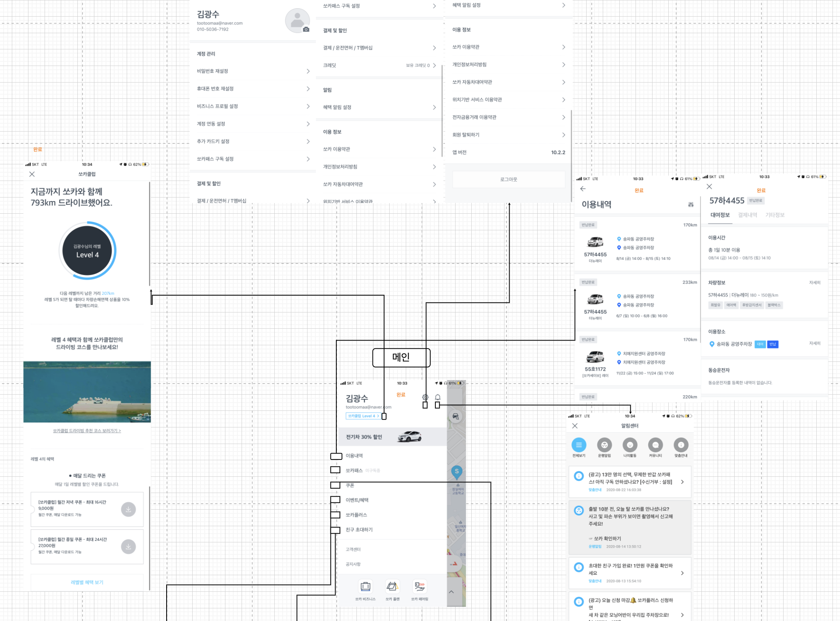Open 쏘카클럽 드라이빙 추천 코스 보러가기 link

point(87,431)
